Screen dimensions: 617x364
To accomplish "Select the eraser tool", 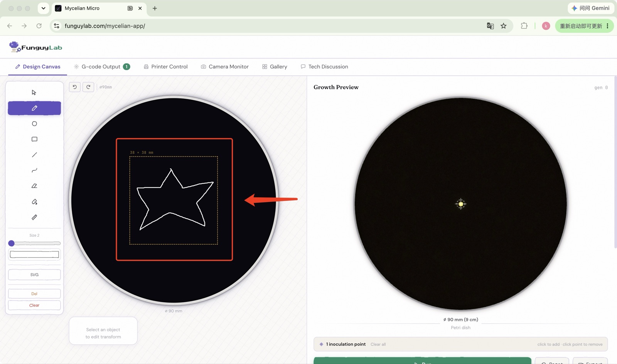I will click(34, 186).
